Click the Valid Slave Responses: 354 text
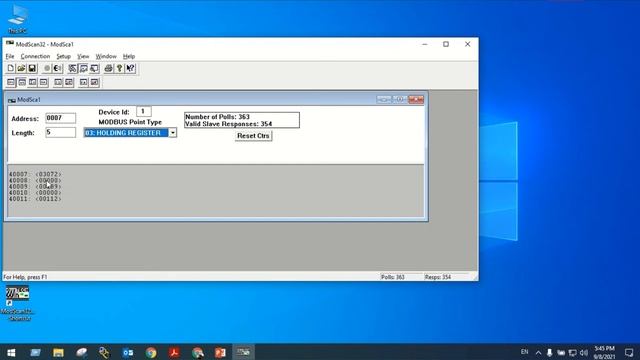This screenshot has height=360, width=640. (229, 124)
